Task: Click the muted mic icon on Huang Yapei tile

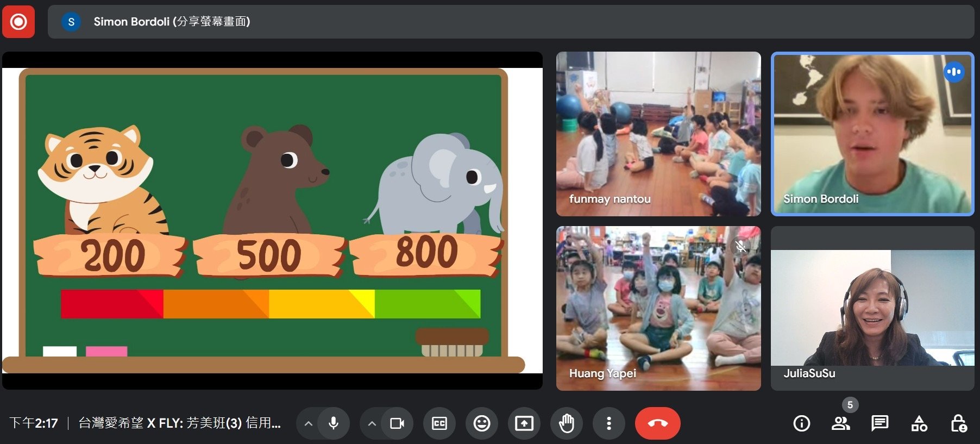Action: point(740,246)
